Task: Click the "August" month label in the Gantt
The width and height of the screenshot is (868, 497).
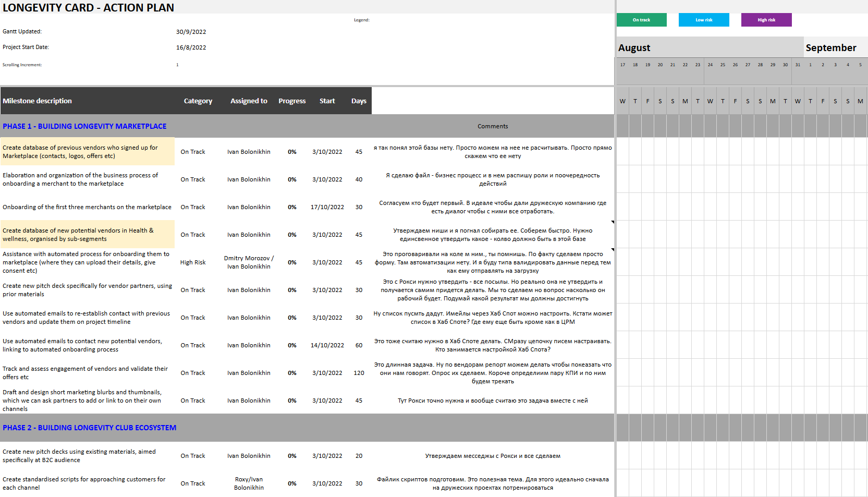Action: pos(634,48)
